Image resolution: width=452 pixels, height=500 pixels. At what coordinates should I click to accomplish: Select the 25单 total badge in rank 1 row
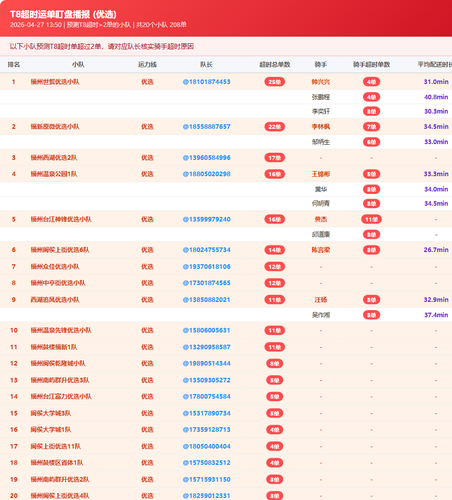tap(275, 82)
